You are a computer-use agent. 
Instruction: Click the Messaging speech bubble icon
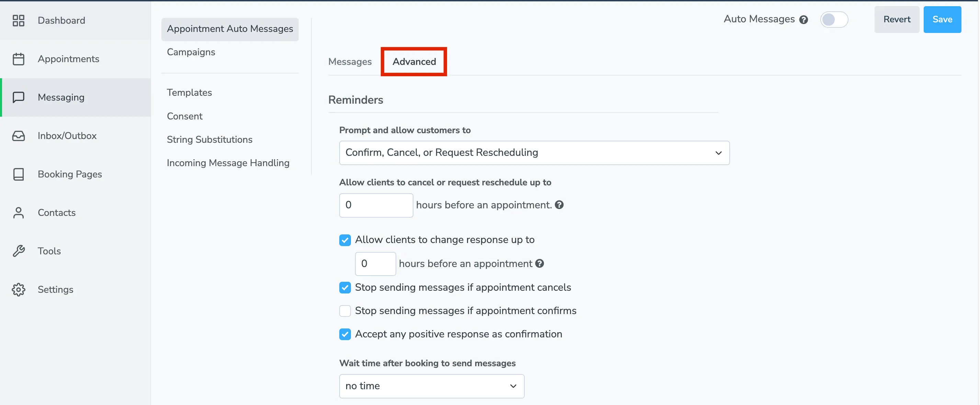click(x=18, y=97)
